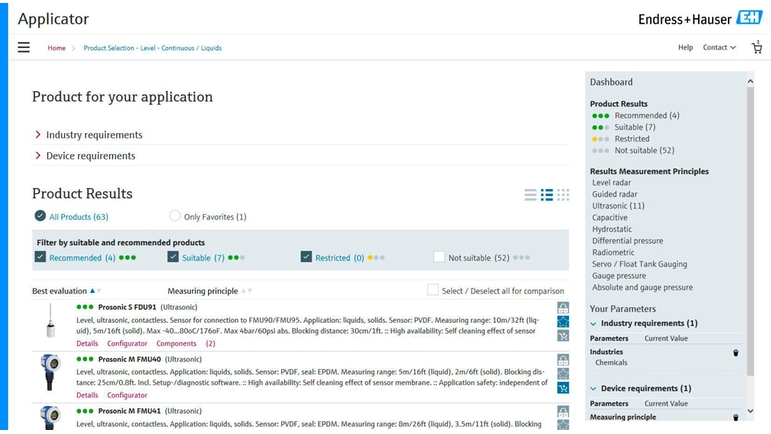This screenshot has width=771, height=434.
Task: Check the Not suitable (52) filter
Action: 439,257
